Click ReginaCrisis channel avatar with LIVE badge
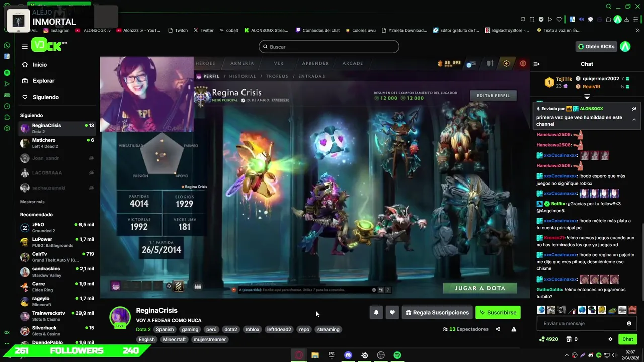Screen dimensions: 644x362 point(120,317)
